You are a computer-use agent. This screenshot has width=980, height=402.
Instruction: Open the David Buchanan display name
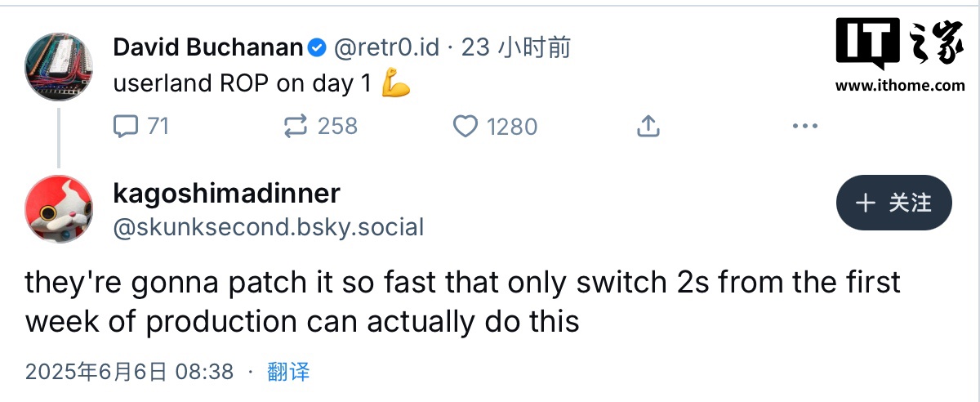pos(207,48)
